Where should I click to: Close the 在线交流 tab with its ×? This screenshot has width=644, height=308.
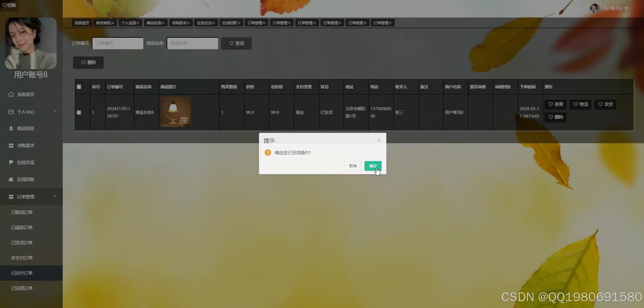pos(214,23)
